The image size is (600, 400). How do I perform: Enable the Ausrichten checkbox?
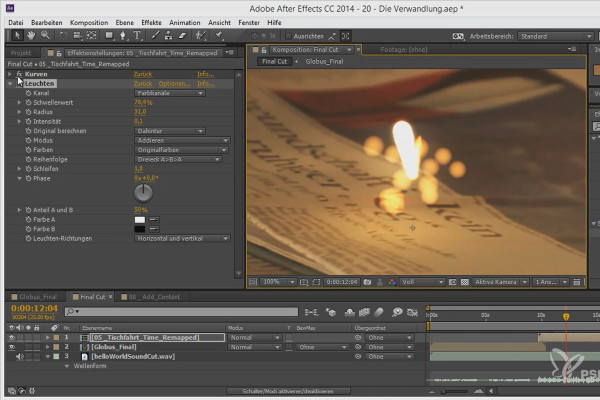point(289,36)
